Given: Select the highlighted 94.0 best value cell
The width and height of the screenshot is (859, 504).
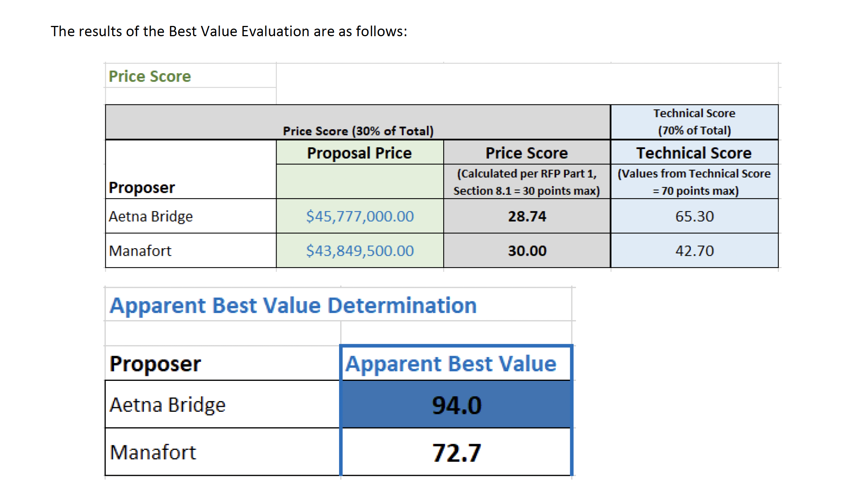Looking at the screenshot, I should [456, 404].
